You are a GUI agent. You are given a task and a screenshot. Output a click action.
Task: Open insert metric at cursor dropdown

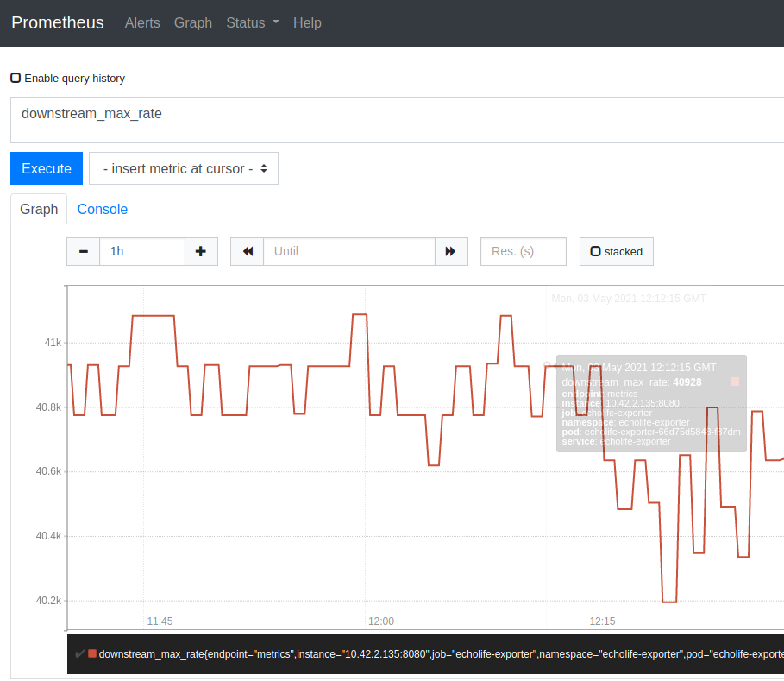point(184,168)
